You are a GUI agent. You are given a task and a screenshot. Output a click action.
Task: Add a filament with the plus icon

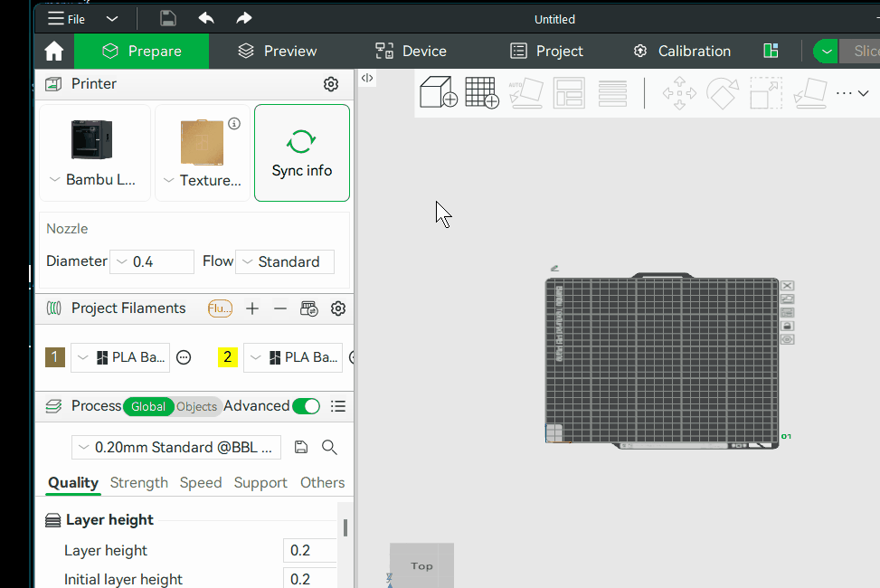252,308
